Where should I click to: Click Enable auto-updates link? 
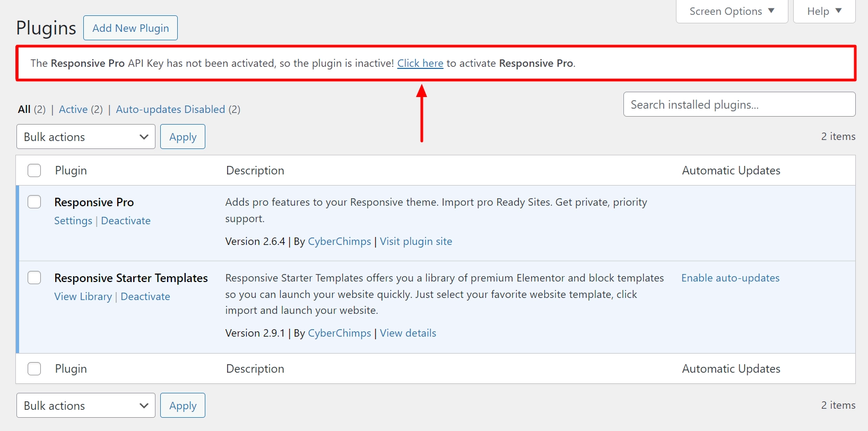(x=731, y=278)
